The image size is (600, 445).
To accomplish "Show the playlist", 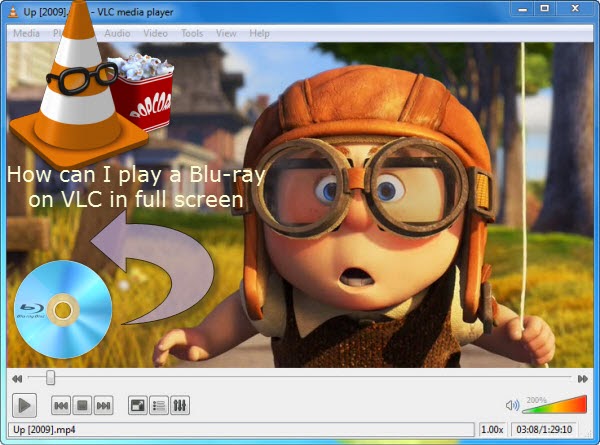I will click(x=159, y=405).
